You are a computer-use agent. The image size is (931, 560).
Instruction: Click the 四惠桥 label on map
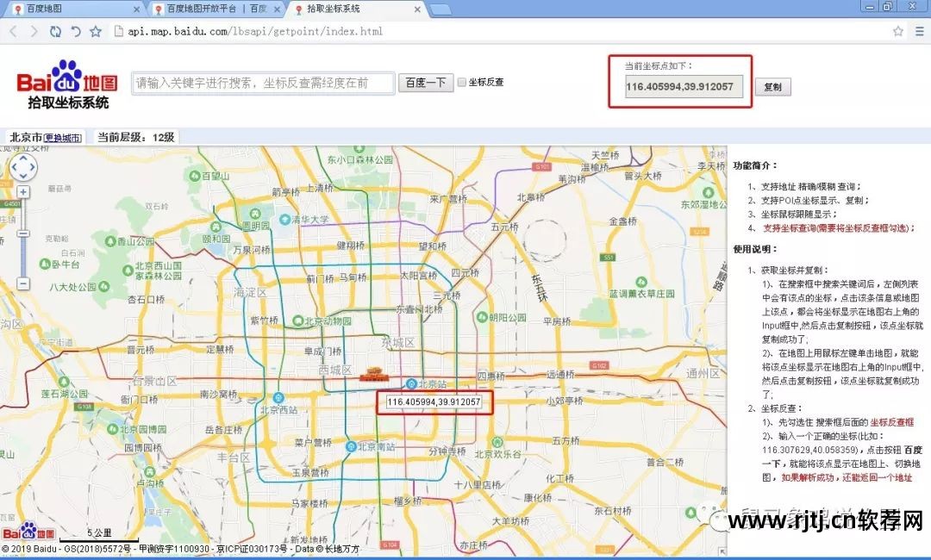click(x=491, y=376)
